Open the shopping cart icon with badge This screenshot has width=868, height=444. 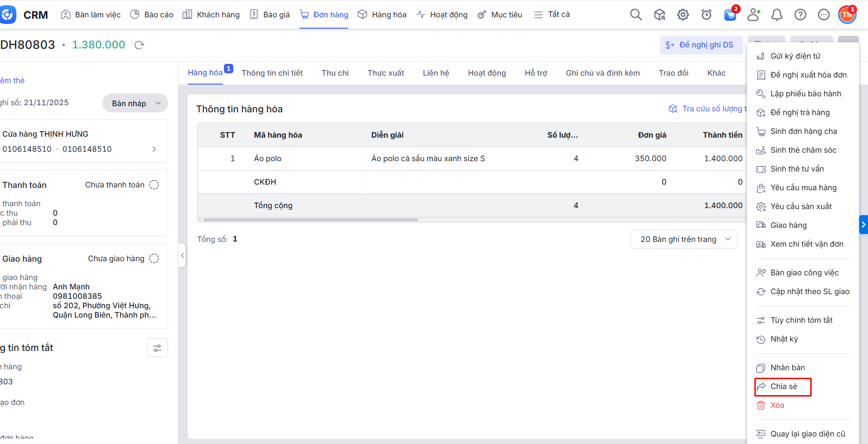point(730,15)
